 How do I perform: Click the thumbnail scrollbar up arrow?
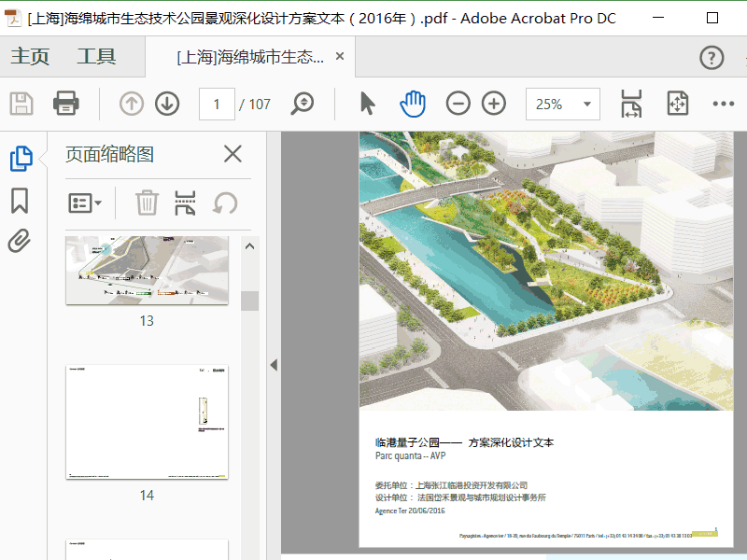pos(249,246)
